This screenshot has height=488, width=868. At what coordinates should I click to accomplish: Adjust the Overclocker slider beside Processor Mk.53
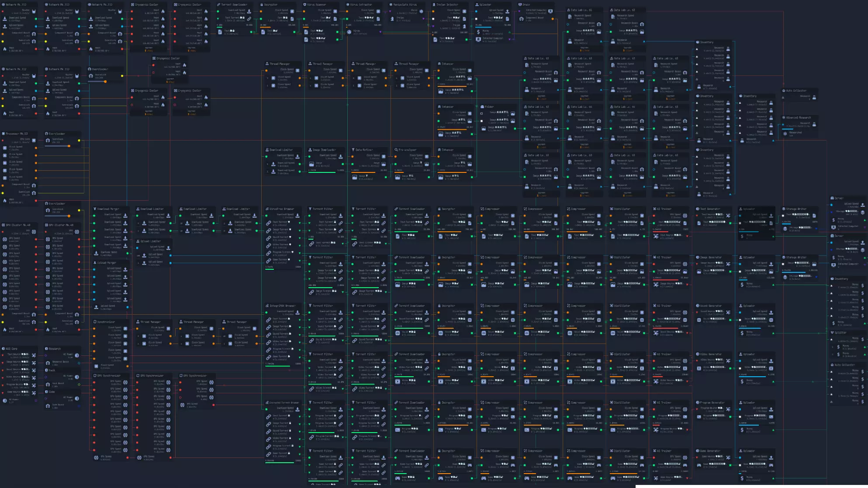tap(69, 146)
